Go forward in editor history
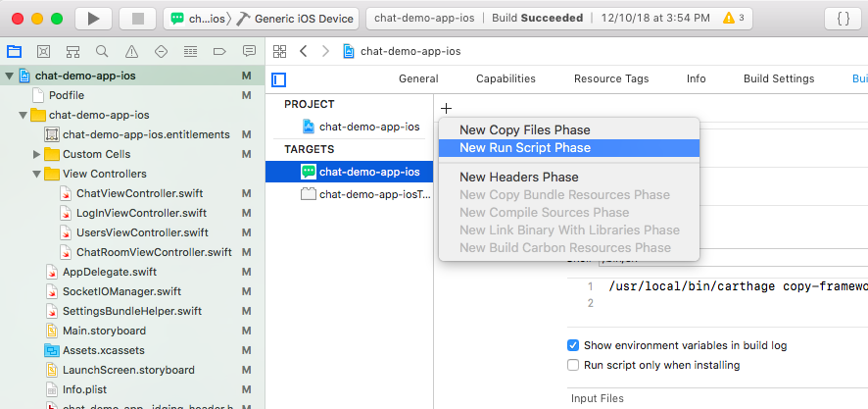 pyautogui.click(x=325, y=52)
